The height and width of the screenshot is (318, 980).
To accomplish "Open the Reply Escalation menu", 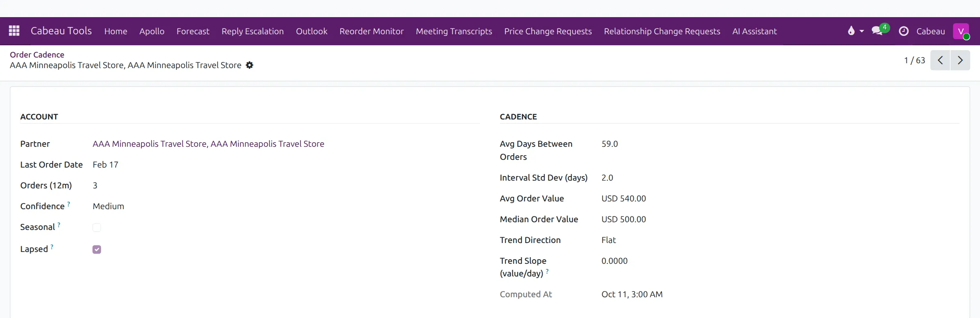I will (x=253, y=31).
